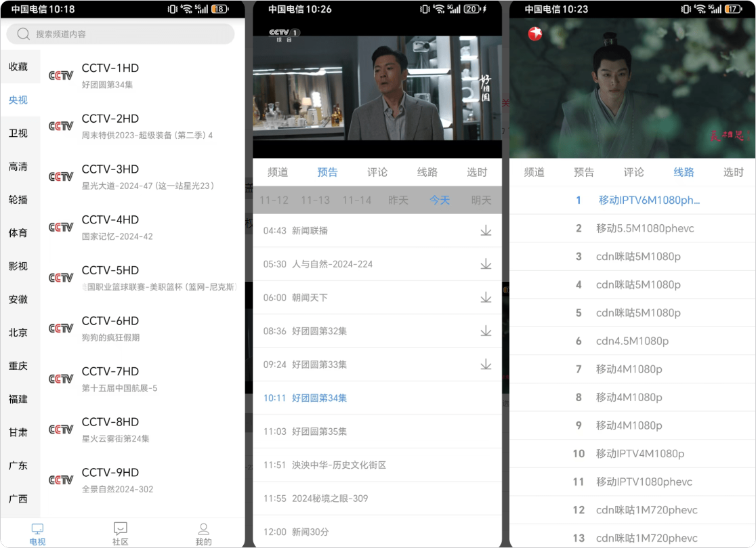Choose the 11-13 date in schedule
The height and width of the screenshot is (548, 756).
(315, 201)
